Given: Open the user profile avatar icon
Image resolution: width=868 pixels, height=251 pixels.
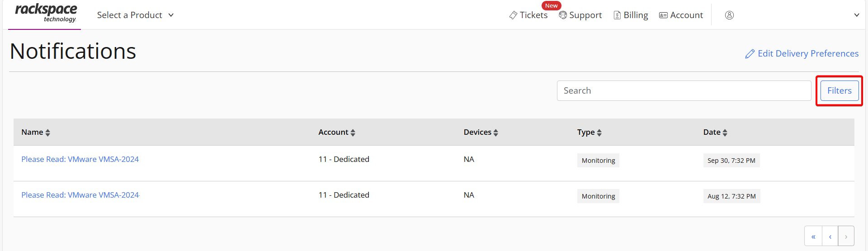Looking at the screenshot, I should (729, 15).
